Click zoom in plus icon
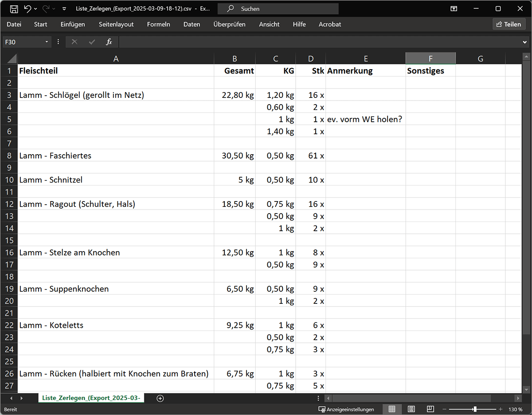 tap(501, 409)
